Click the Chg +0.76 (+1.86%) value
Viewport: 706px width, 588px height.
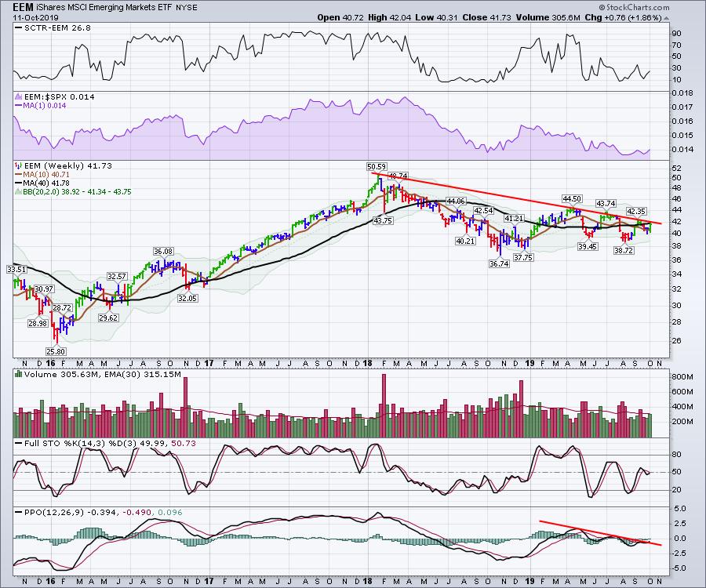coord(623,17)
